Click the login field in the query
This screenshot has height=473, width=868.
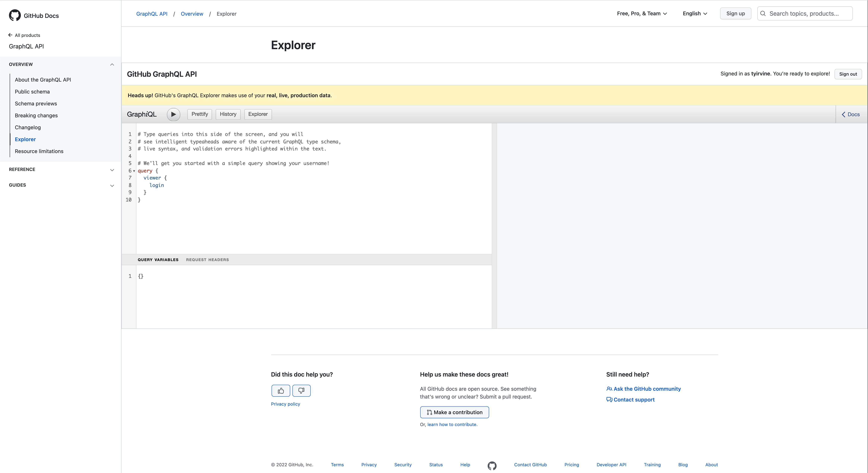157,185
